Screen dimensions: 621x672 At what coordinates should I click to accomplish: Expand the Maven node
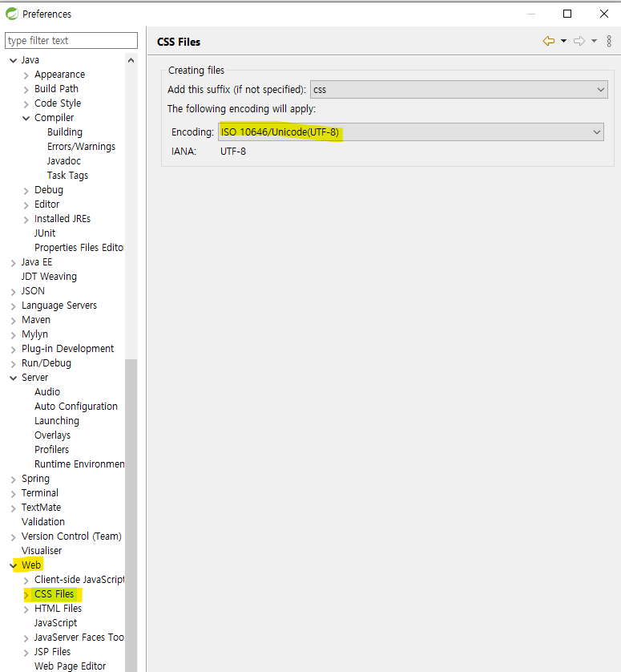(x=14, y=321)
